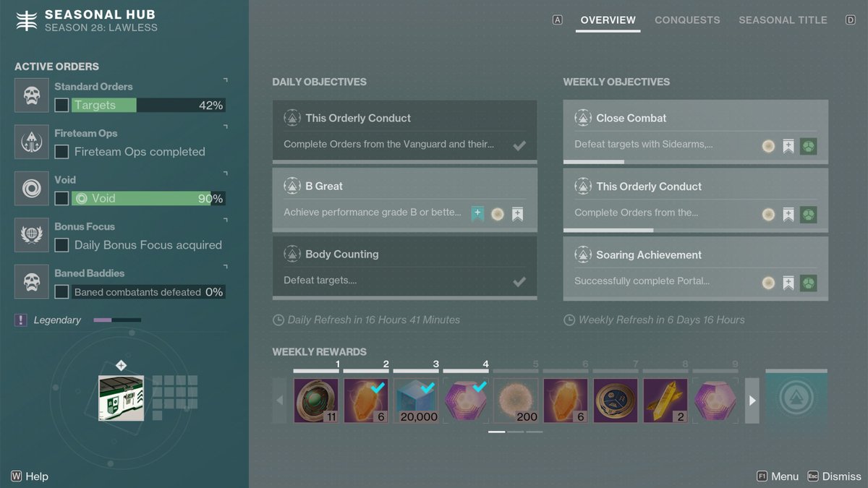Viewport: 868px width, 488px height.
Task: Open the Body Counting daily objective
Action: tap(404, 268)
